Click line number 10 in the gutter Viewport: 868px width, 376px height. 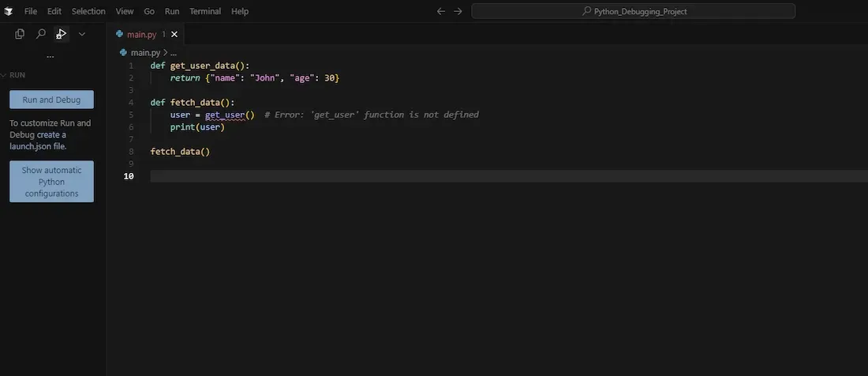129,176
